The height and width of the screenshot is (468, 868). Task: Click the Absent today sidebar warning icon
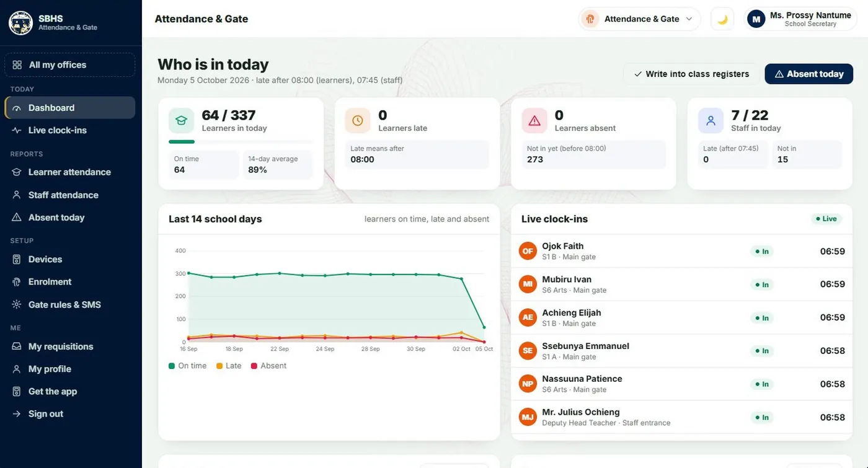click(17, 218)
